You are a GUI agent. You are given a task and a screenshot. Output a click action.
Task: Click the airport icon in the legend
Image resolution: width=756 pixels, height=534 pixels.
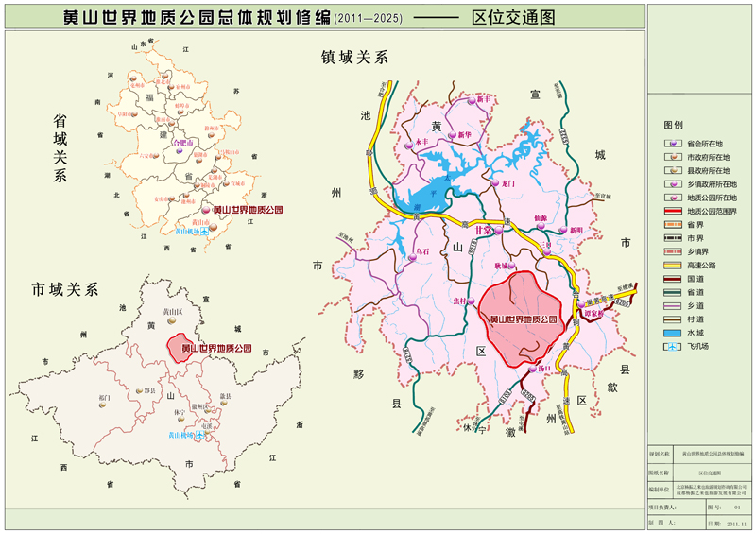(x=672, y=348)
